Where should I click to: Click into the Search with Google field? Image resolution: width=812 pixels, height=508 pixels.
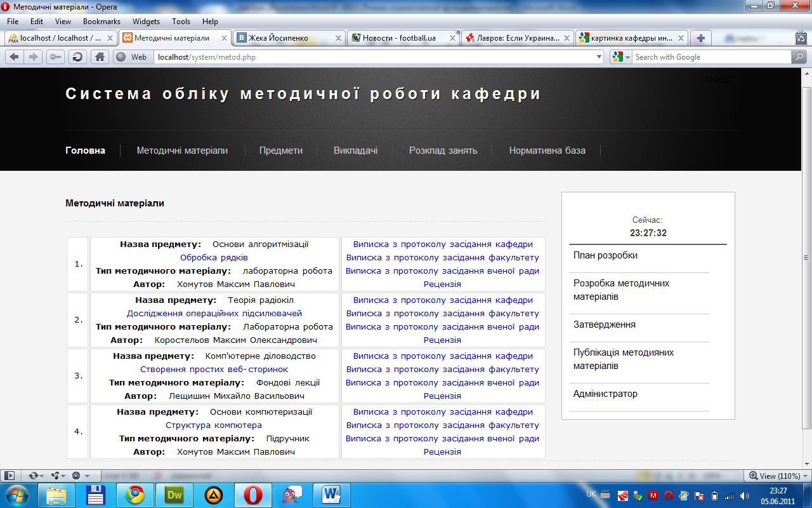click(x=710, y=57)
